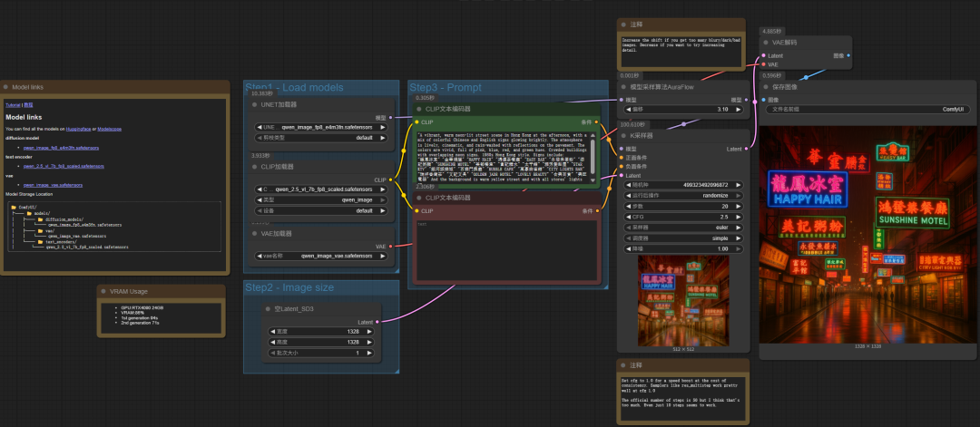Image resolution: width=980 pixels, height=427 pixels.
Task: Open the Huggingface link
Action: click(x=78, y=129)
